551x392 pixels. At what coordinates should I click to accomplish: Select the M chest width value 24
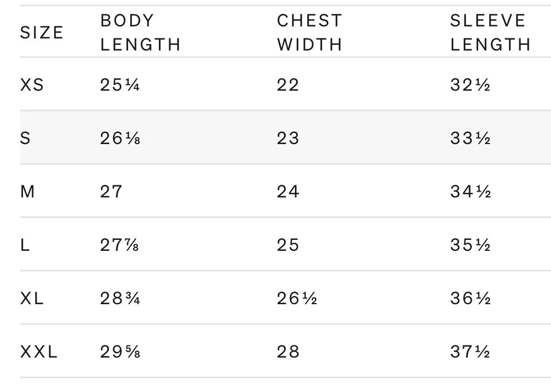(x=288, y=192)
